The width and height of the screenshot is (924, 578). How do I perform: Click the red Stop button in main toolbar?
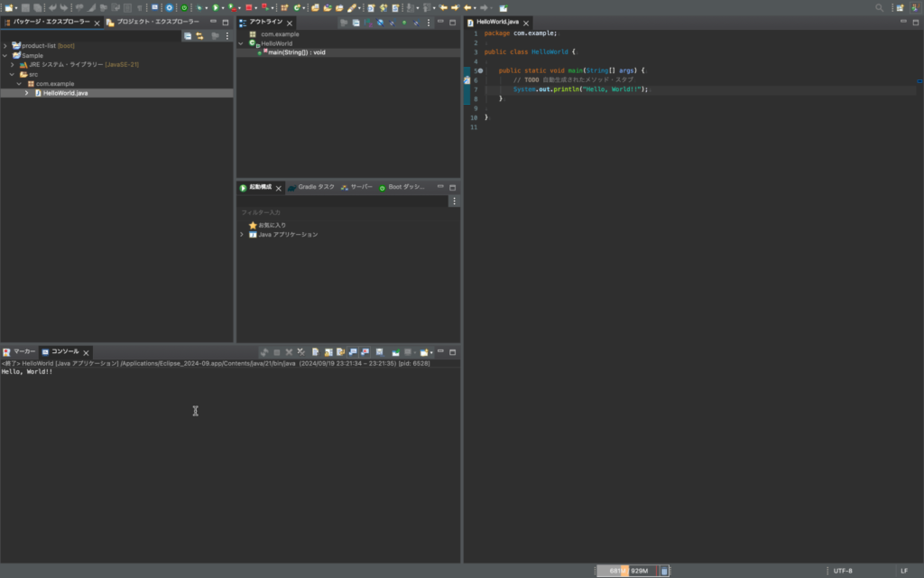[248, 7]
